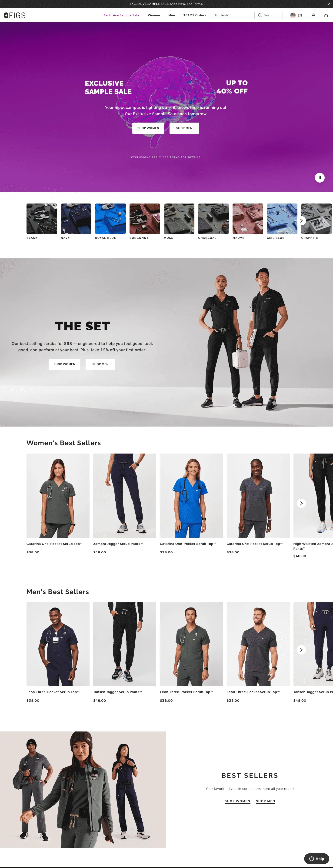Show next Men's Best Sellers products

[301, 650]
